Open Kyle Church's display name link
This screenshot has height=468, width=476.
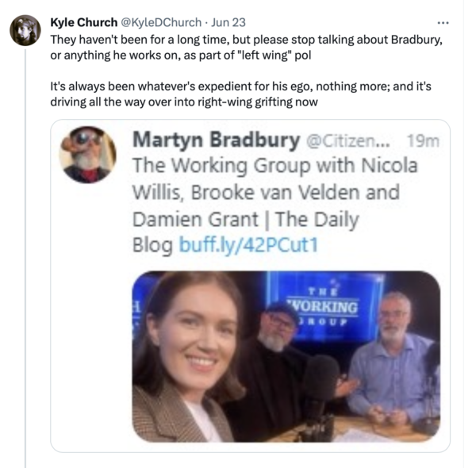click(83, 21)
